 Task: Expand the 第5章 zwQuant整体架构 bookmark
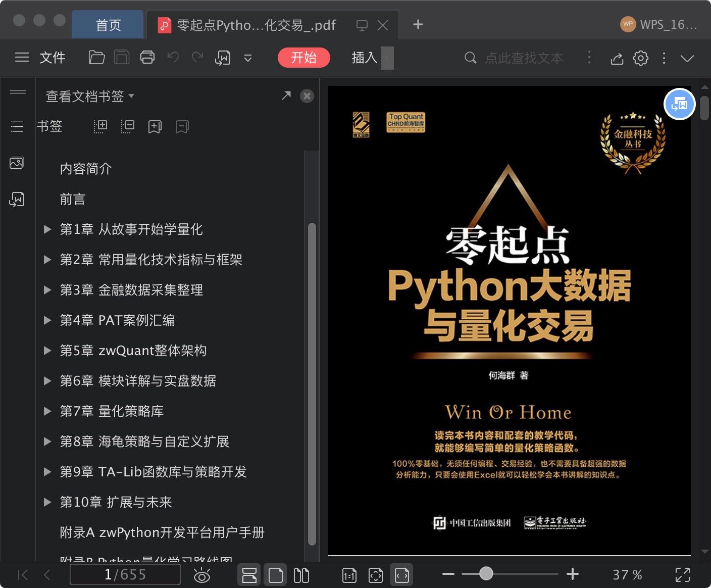[x=47, y=350]
